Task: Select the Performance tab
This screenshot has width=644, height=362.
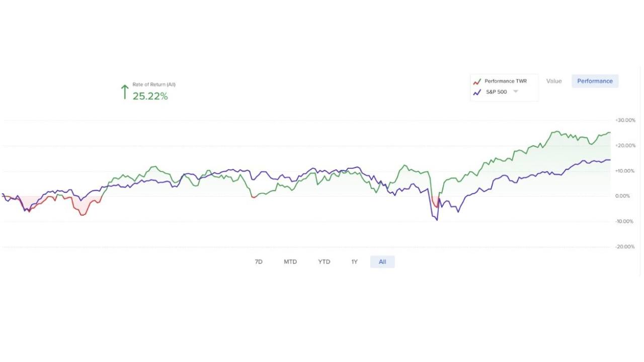Action: [x=595, y=81]
